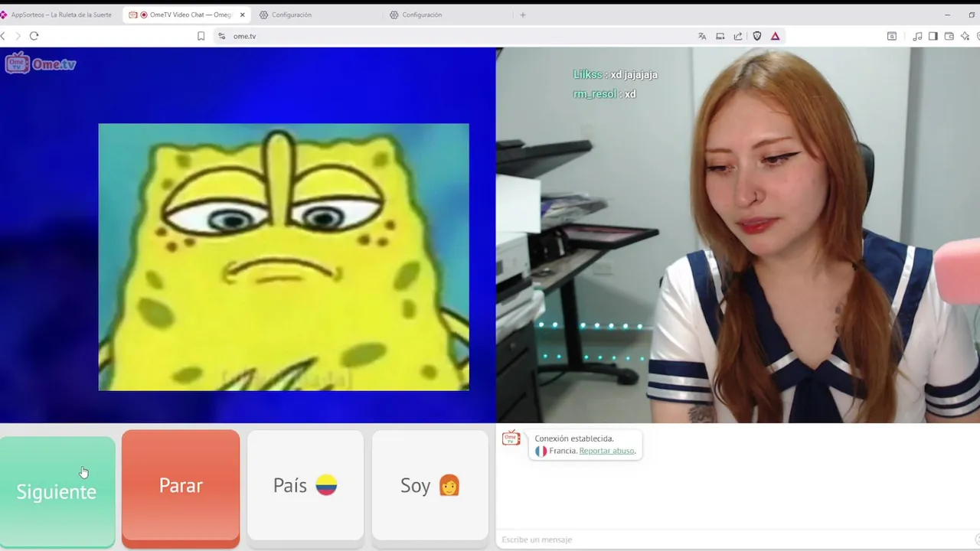The height and width of the screenshot is (551, 980).
Task: Click the ome.tv address bar URL
Action: click(244, 36)
